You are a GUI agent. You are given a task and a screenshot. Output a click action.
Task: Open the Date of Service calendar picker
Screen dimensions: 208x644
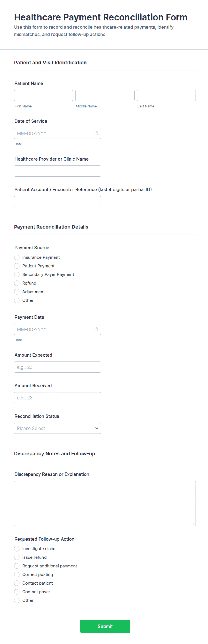(96, 133)
